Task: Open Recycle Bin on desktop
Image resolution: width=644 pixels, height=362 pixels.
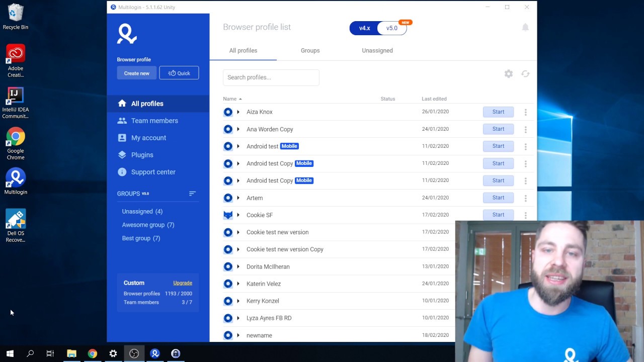Action: pos(16,17)
